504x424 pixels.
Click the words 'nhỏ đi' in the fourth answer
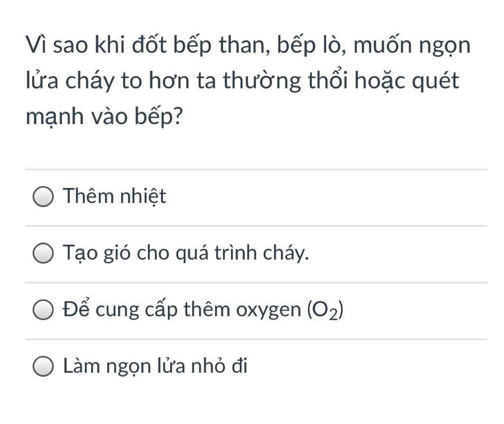click(219, 366)
